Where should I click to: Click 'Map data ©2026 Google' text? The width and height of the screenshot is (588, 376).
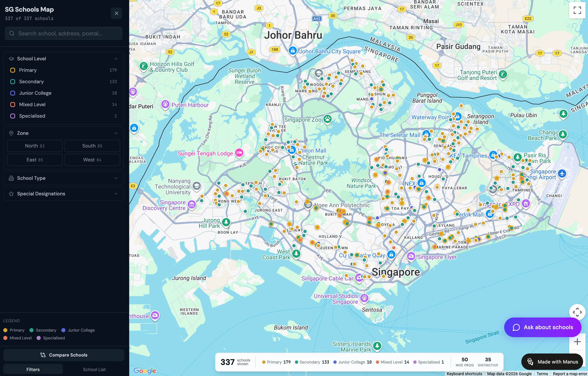[509, 374]
